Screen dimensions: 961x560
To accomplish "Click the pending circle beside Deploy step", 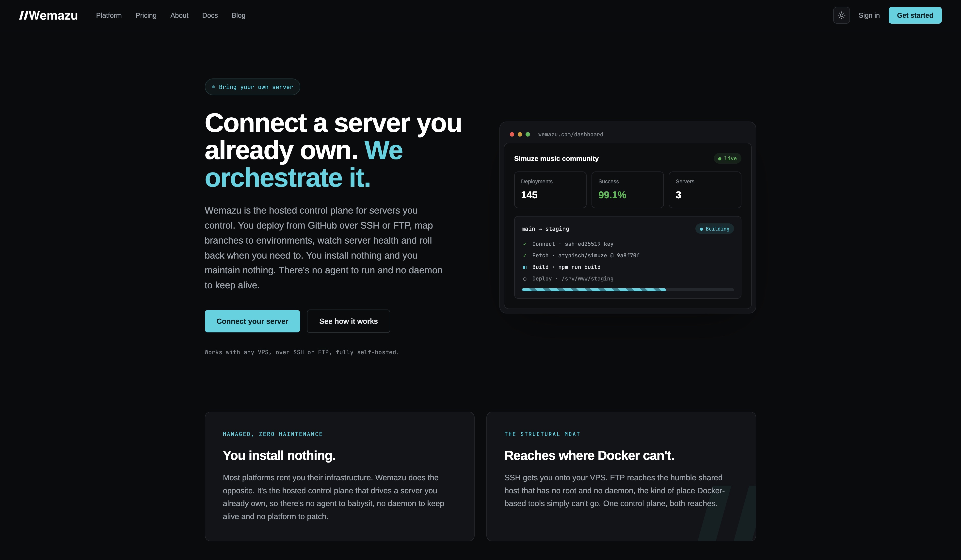I will coord(525,279).
